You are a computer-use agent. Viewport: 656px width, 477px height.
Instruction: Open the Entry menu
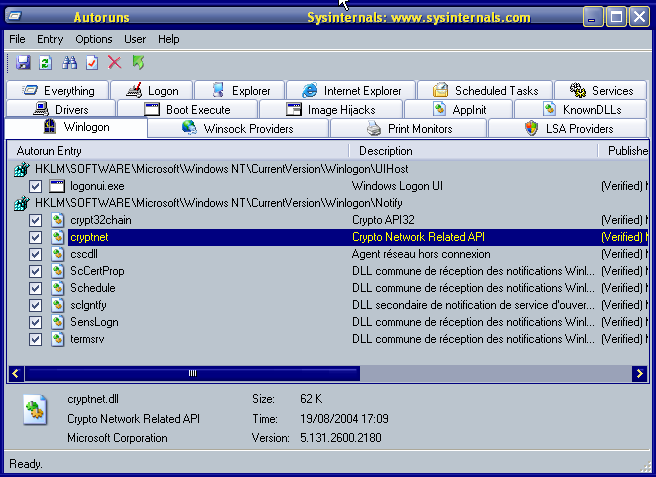click(50, 39)
